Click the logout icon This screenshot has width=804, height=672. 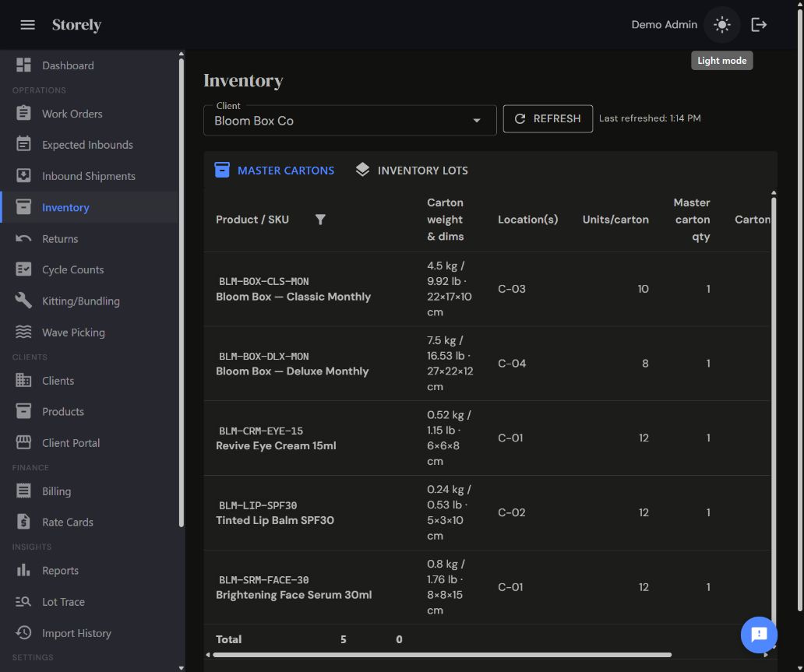pyautogui.click(x=759, y=25)
